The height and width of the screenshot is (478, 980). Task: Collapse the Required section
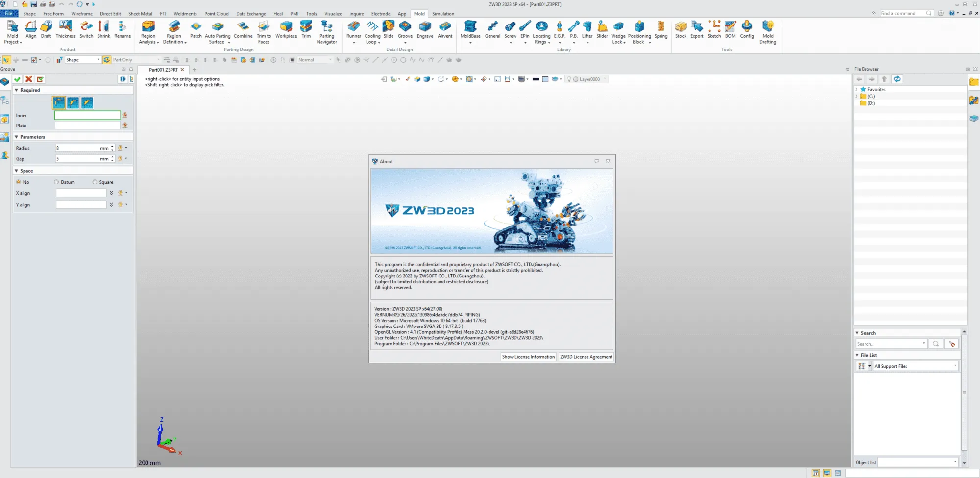coord(16,90)
